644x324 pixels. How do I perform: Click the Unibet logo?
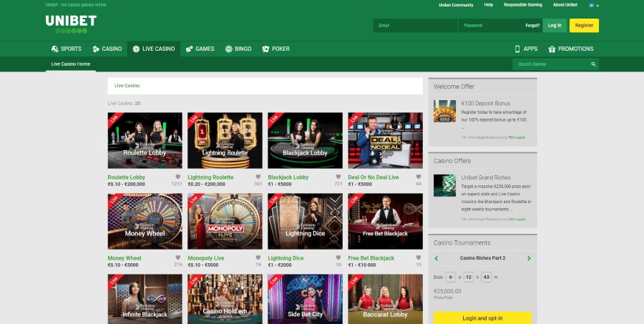tap(71, 24)
